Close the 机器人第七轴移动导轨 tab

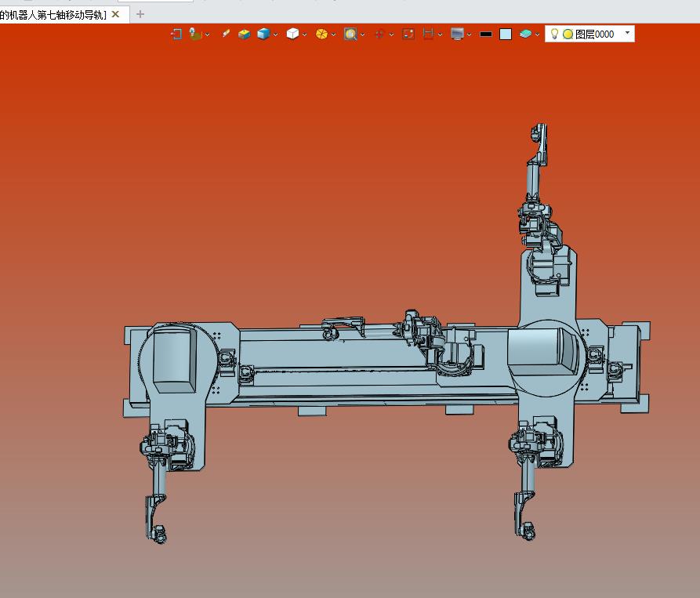click(116, 14)
